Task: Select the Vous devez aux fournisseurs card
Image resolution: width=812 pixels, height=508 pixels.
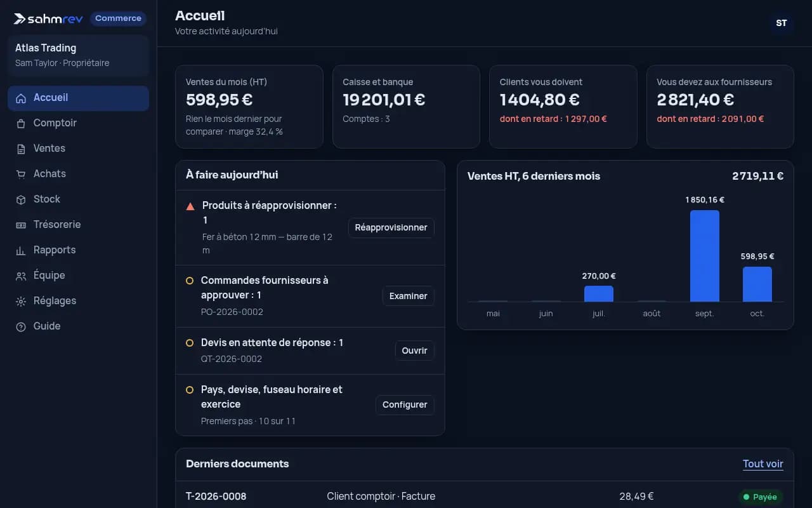Action: click(720, 107)
